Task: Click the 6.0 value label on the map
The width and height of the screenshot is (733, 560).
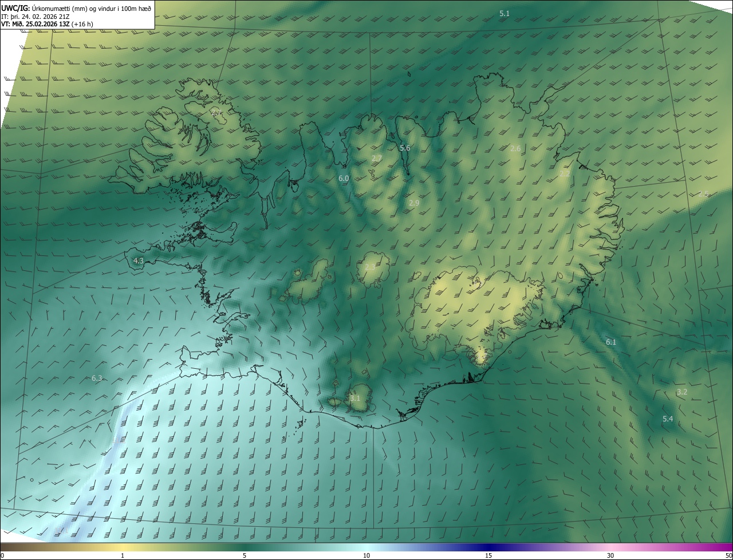Action: pyautogui.click(x=344, y=179)
